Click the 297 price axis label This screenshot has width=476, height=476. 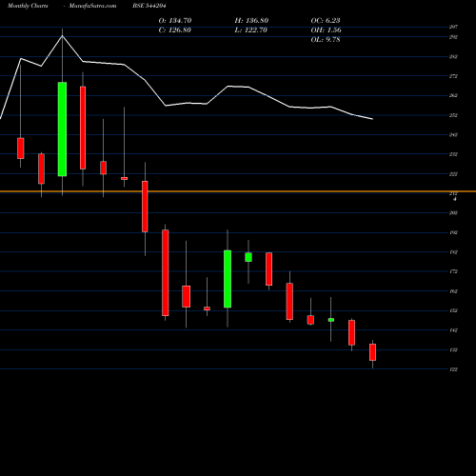453,27
